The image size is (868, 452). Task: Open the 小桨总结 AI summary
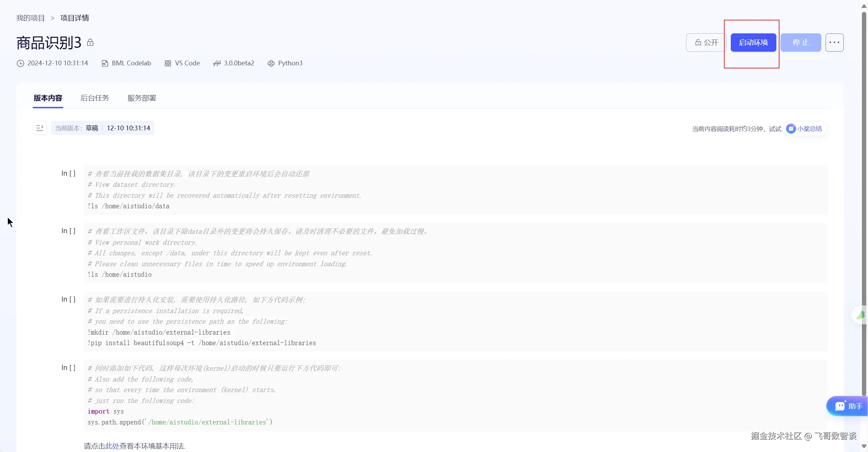coord(805,129)
